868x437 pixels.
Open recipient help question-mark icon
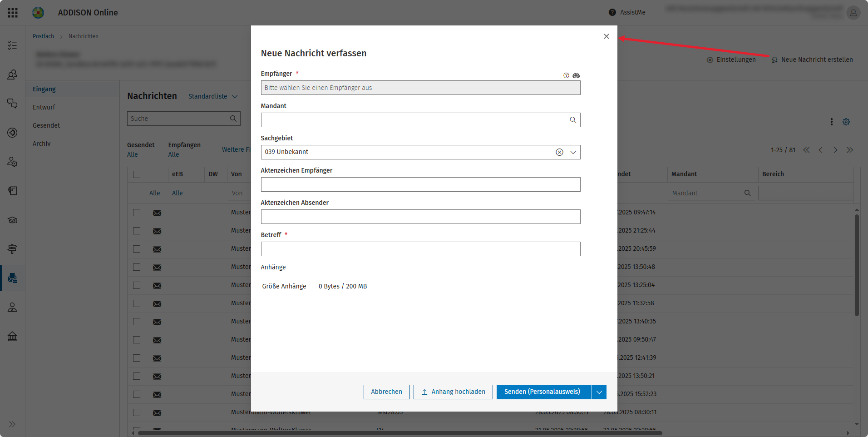coord(566,75)
